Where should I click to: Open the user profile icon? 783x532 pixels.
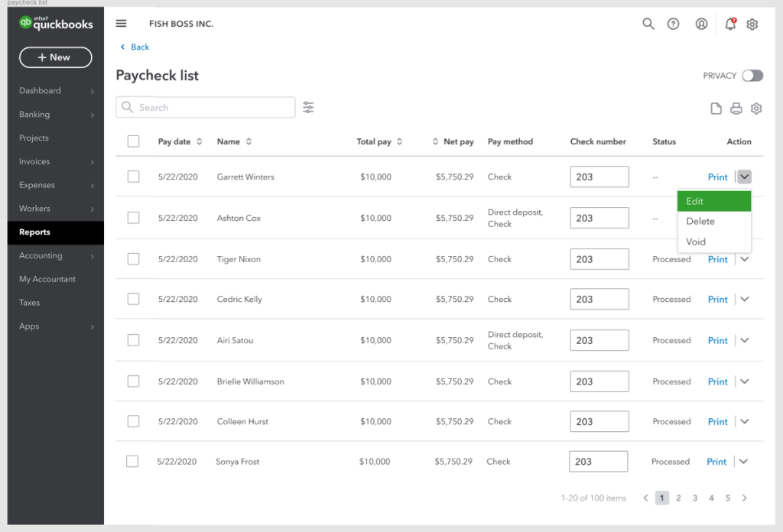click(x=701, y=24)
